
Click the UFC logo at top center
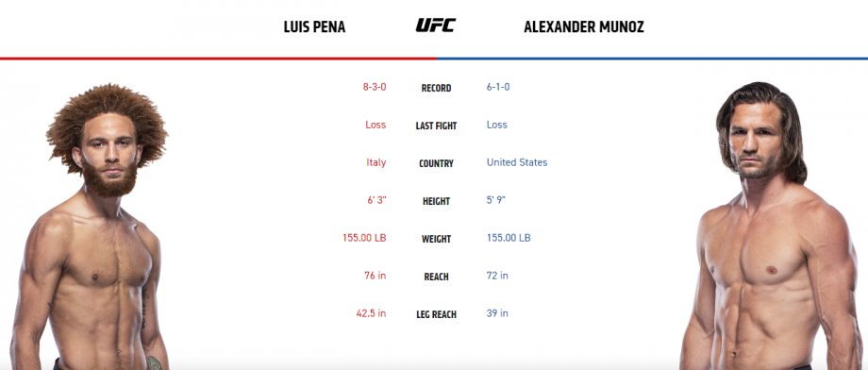[x=436, y=25]
